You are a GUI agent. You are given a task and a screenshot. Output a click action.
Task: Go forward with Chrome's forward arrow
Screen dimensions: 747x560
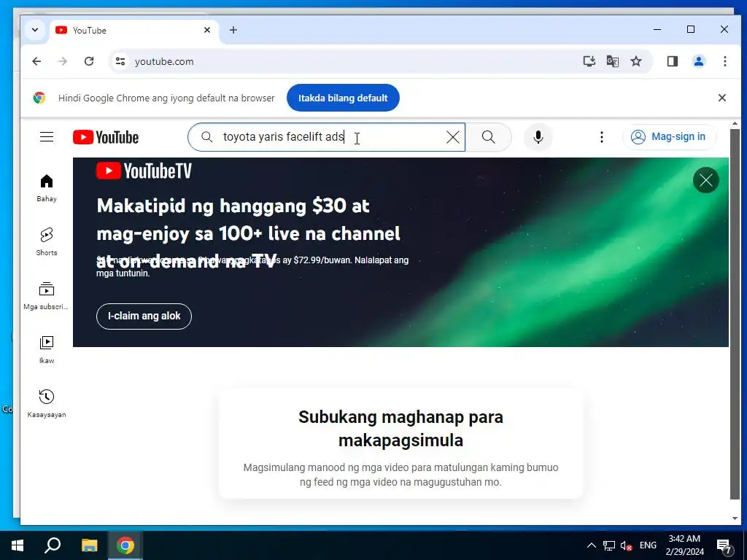click(63, 61)
